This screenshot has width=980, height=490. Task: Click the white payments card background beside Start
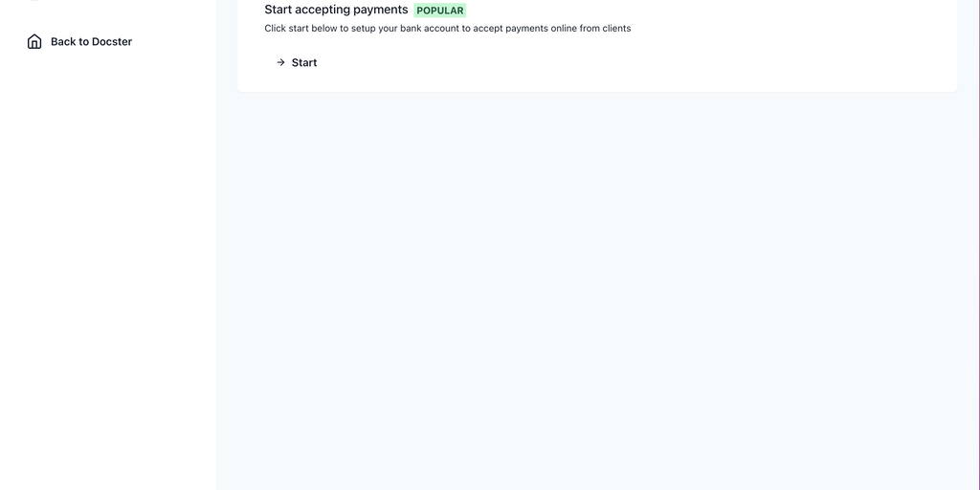[625, 62]
